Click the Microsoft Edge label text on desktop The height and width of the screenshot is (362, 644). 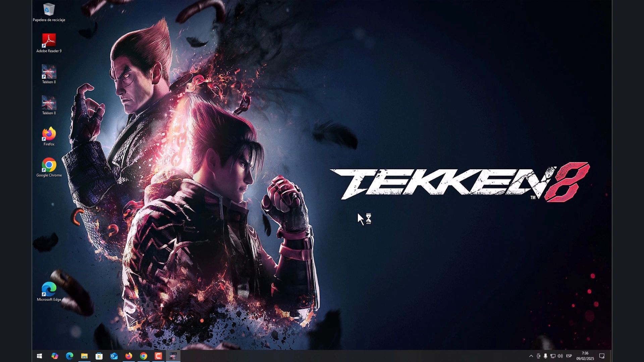(x=49, y=300)
